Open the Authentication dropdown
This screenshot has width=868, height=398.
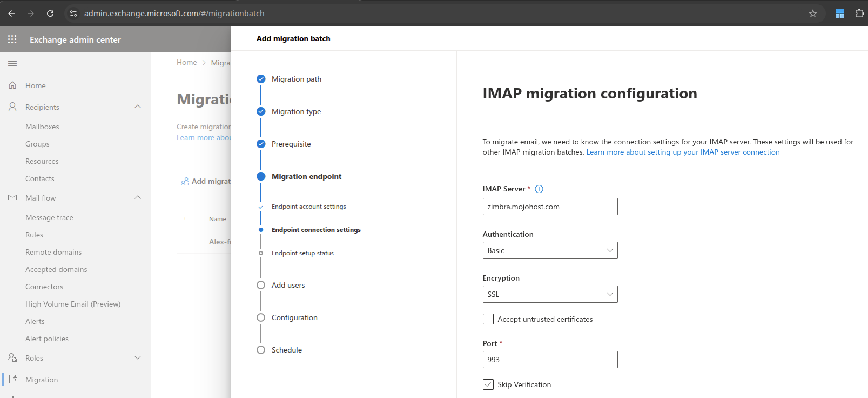[550, 250]
